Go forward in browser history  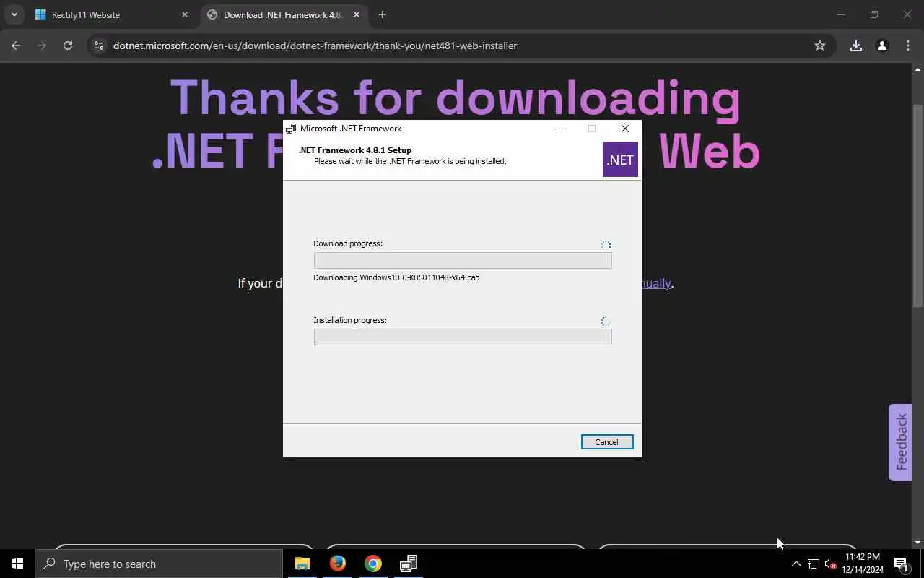pos(42,46)
